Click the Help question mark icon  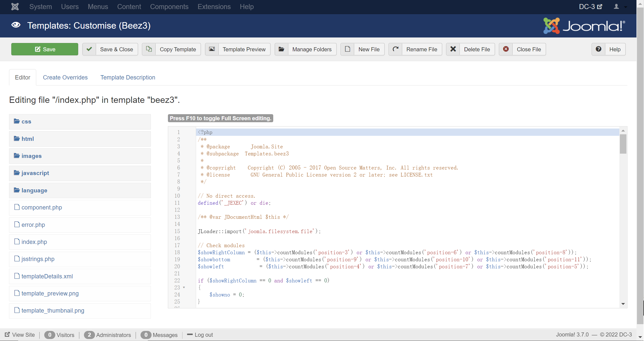(599, 49)
